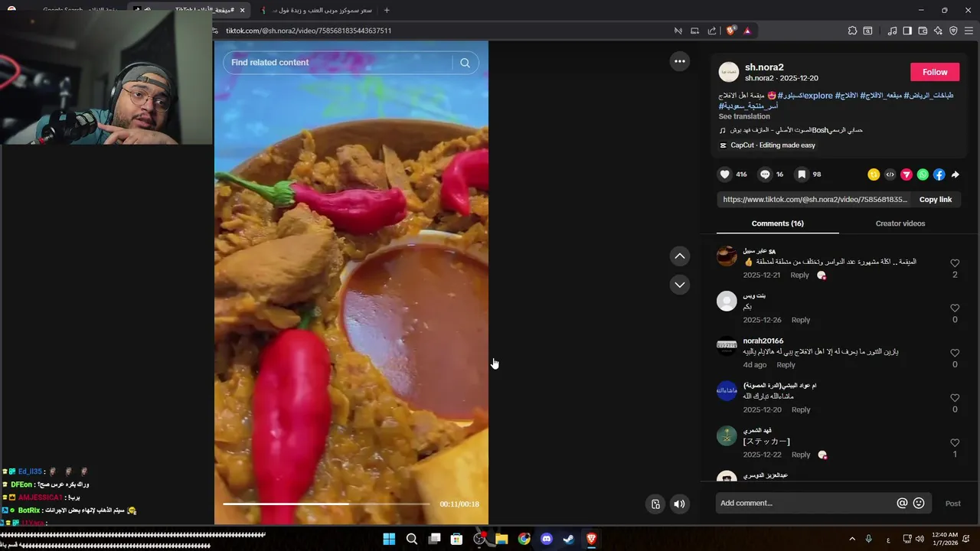Click See translation under the caption
Image resolution: width=980 pixels, height=551 pixels.
tap(744, 116)
